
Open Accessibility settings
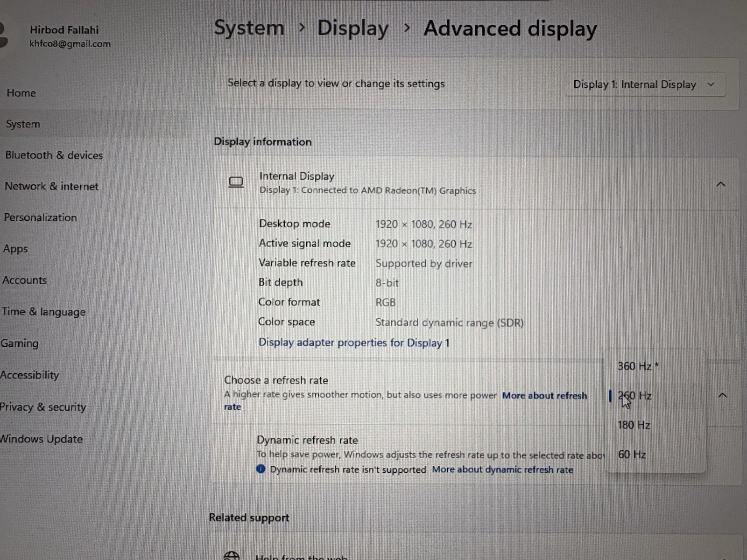(29, 375)
